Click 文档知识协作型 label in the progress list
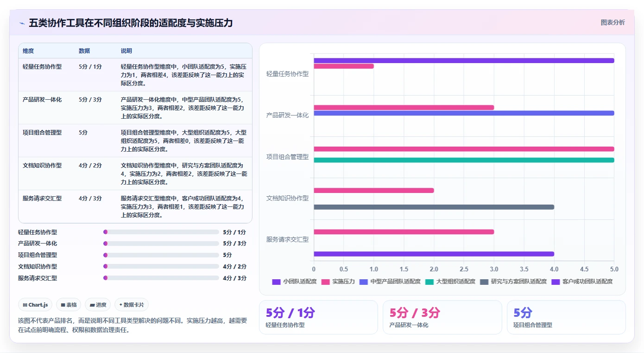 tap(38, 266)
